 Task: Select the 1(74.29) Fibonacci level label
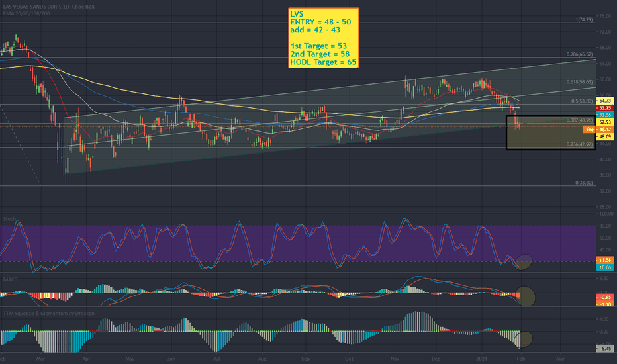[584, 19]
